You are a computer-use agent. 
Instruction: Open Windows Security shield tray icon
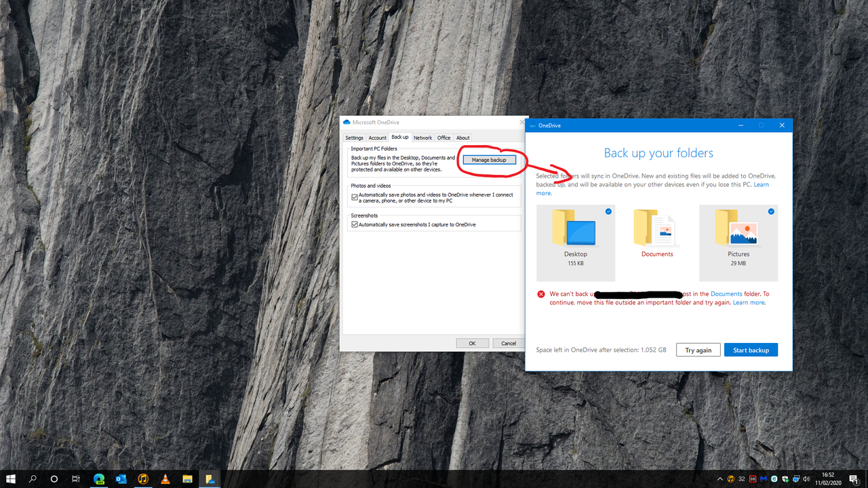pyautogui.click(x=785, y=479)
